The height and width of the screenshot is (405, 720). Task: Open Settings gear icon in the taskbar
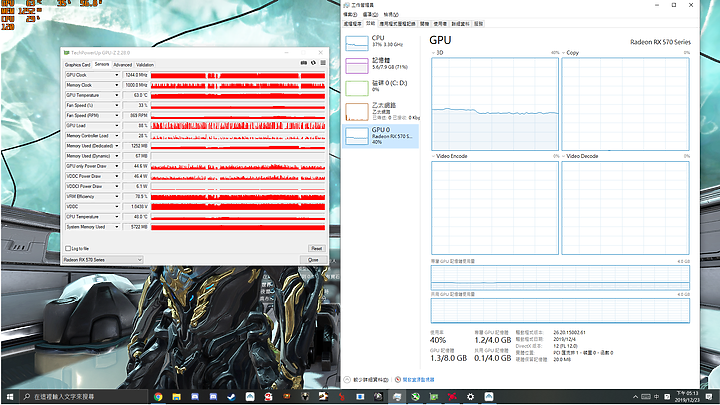[x=470, y=397]
